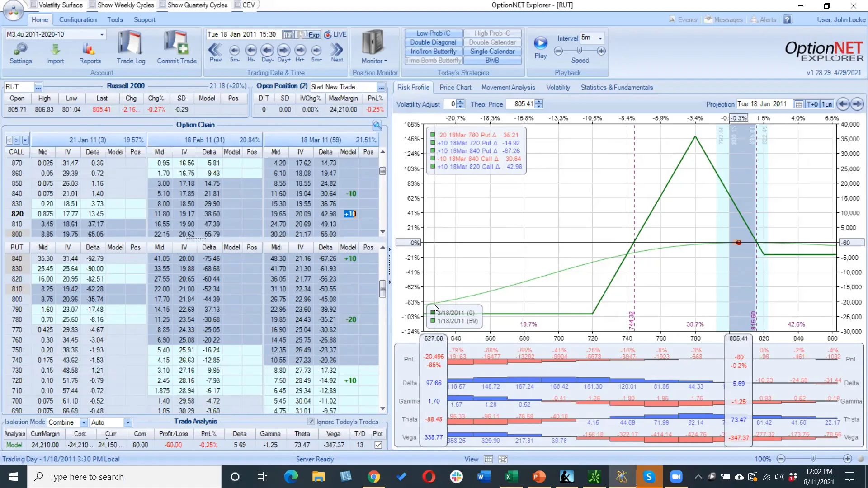The height and width of the screenshot is (488, 868).
Task: Toggle the 1/18/2011 (59) line checkbox
Action: 433,321
